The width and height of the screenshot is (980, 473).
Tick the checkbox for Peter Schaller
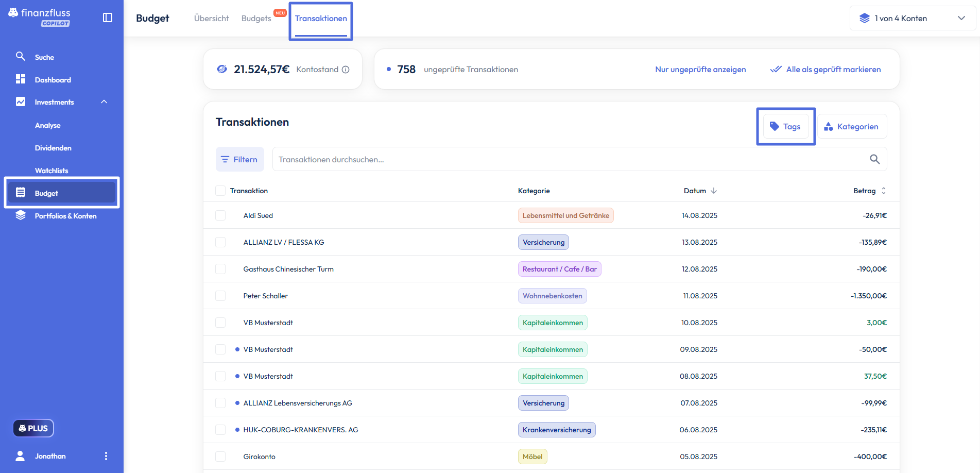(220, 296)
